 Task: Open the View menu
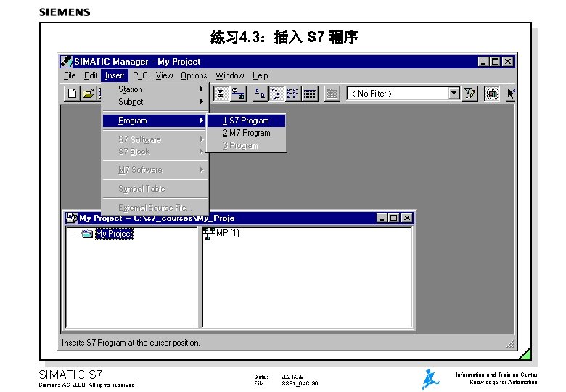(164, 75)
